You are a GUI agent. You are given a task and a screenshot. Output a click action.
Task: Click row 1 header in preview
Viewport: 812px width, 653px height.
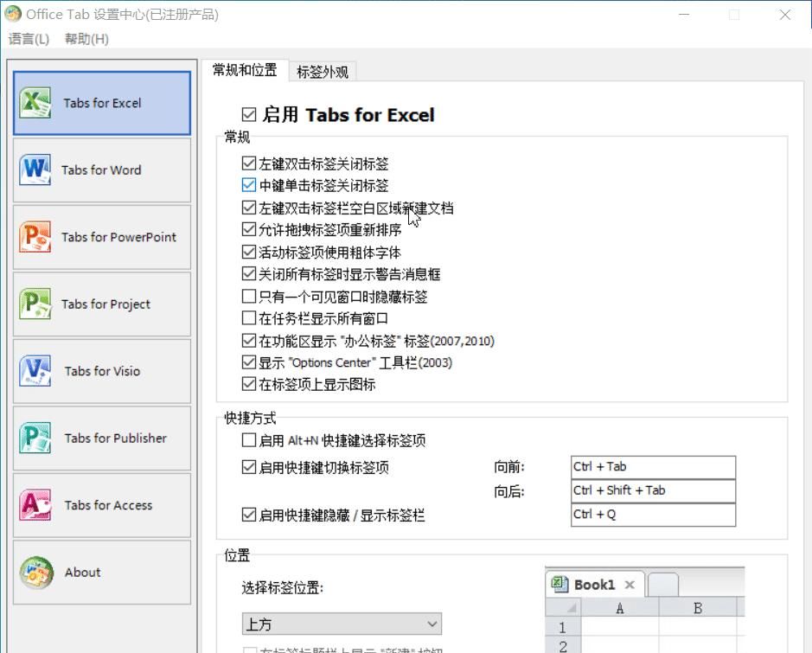(x=563, y=628)
